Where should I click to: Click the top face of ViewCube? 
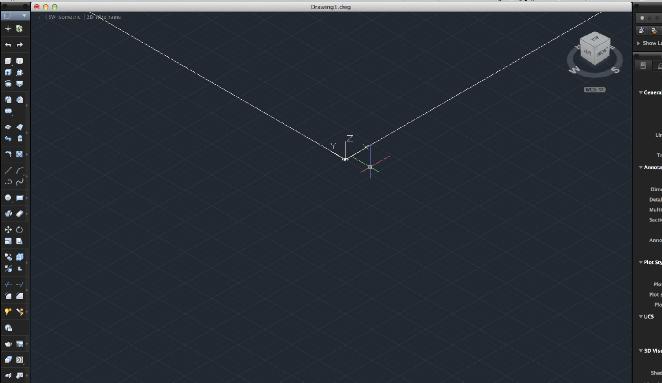[x=595, y=39]
